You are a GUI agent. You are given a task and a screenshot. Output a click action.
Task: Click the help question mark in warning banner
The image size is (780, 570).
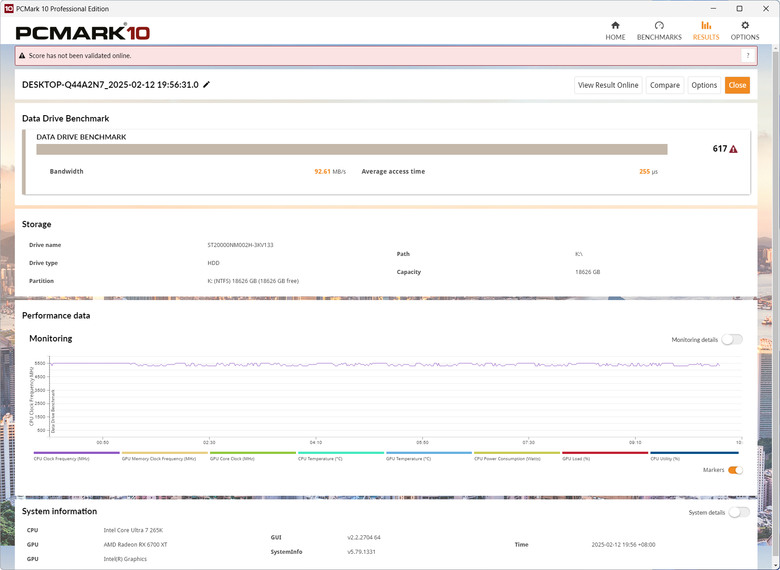coord(748,56)
